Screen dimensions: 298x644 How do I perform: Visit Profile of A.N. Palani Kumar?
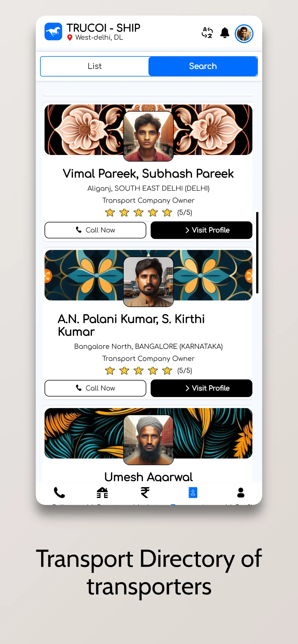(201, 388)
